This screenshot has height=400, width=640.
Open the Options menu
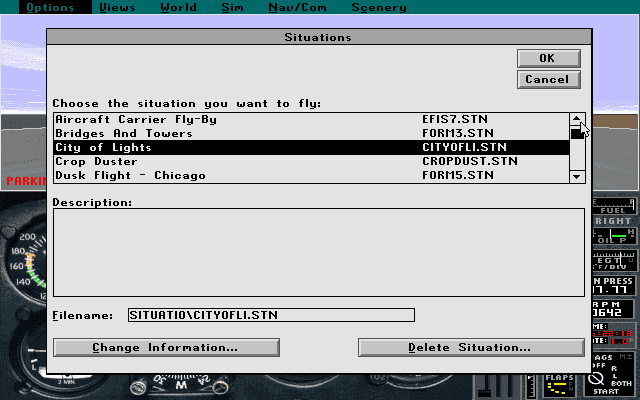pos(50,7)
